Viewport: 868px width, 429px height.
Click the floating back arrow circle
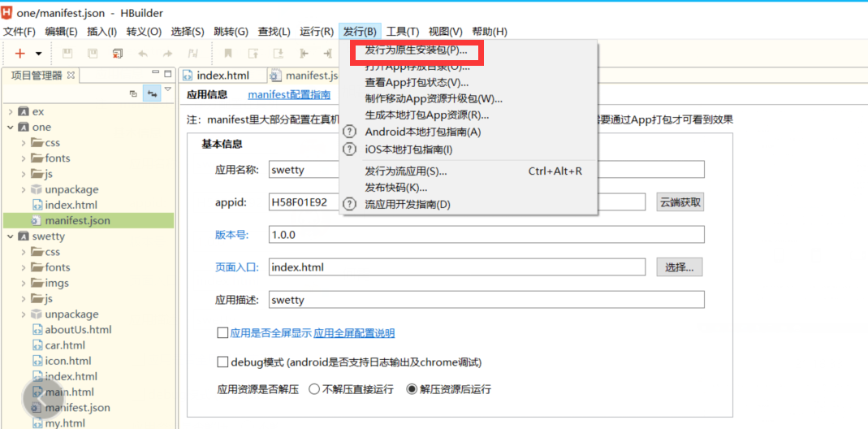pos(43,396)
